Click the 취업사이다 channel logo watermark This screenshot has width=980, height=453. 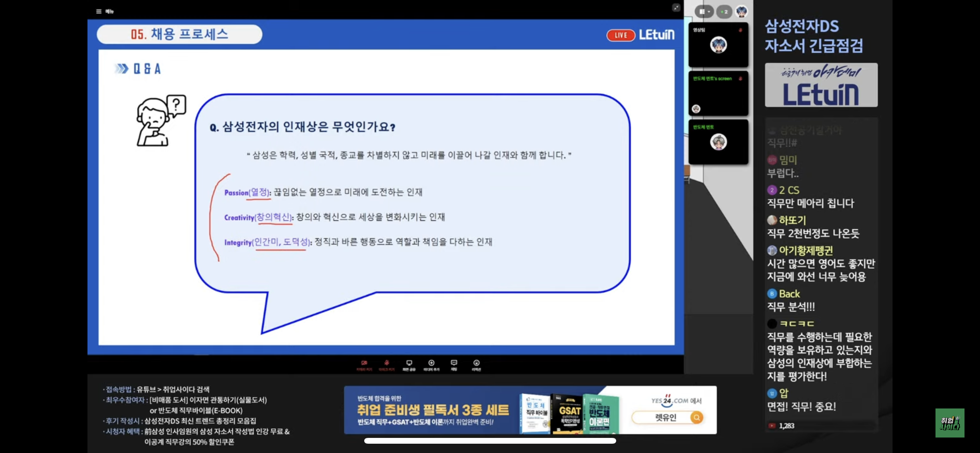pyautogui.click(x=949, y=423)
